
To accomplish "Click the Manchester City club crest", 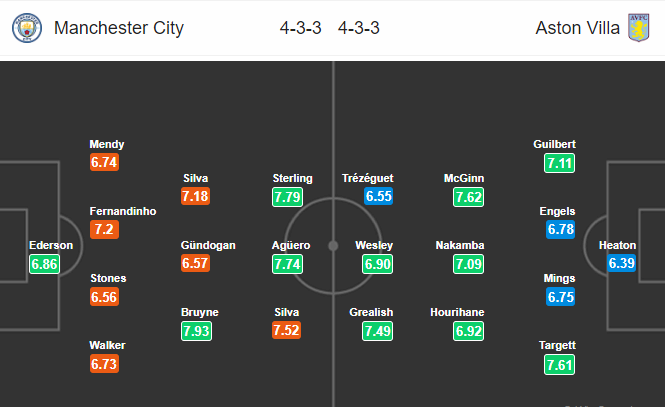I will pos(27,28).
